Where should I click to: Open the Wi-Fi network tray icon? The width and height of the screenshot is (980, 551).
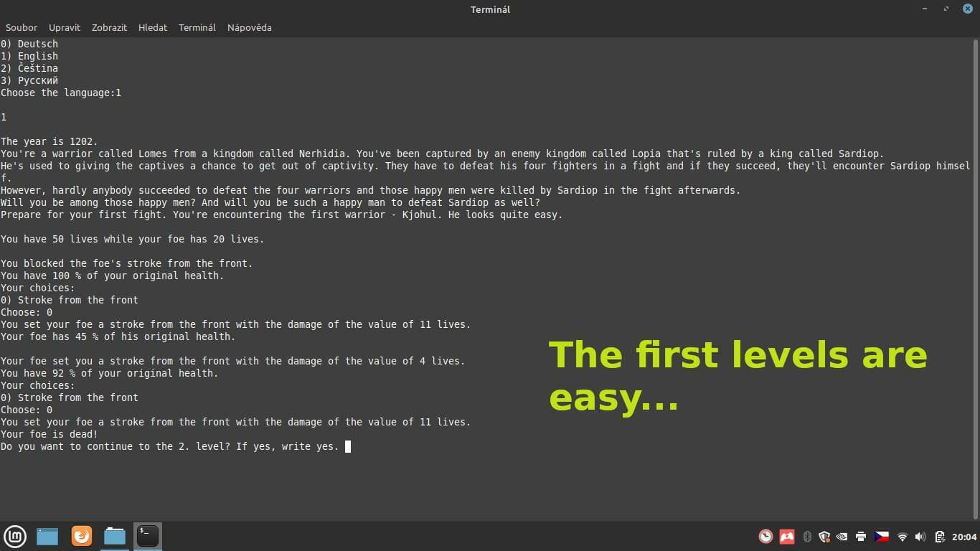tap(903, 537)
